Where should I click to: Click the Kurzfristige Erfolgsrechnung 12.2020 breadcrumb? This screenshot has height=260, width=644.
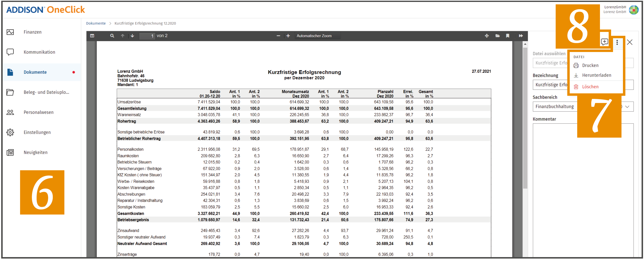click(x=145, y=23)
